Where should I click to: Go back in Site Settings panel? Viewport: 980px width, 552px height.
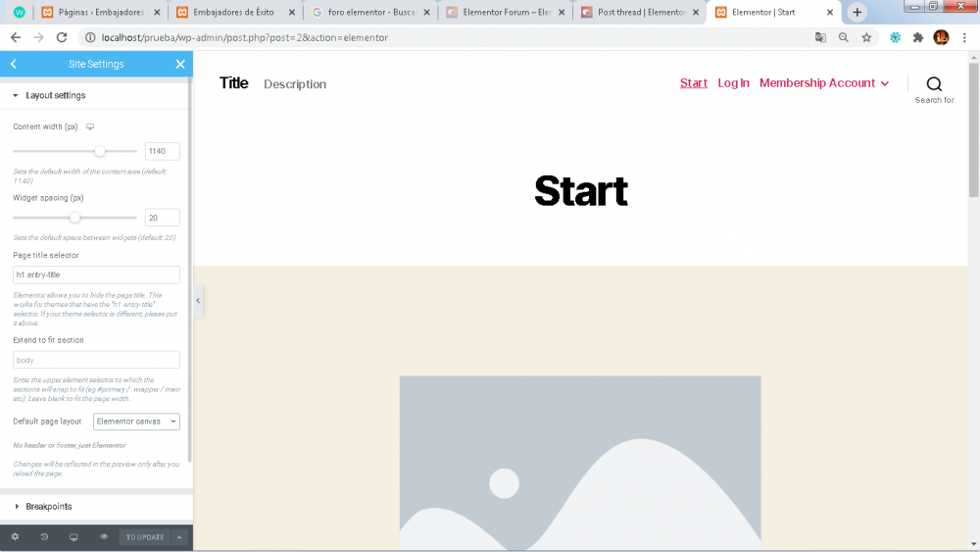click(x=13, y=64)
